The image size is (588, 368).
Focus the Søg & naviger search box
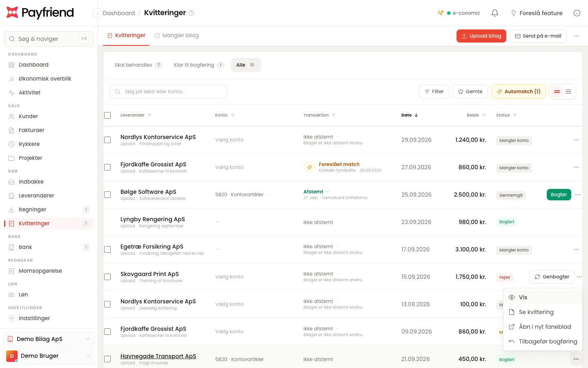49,39
